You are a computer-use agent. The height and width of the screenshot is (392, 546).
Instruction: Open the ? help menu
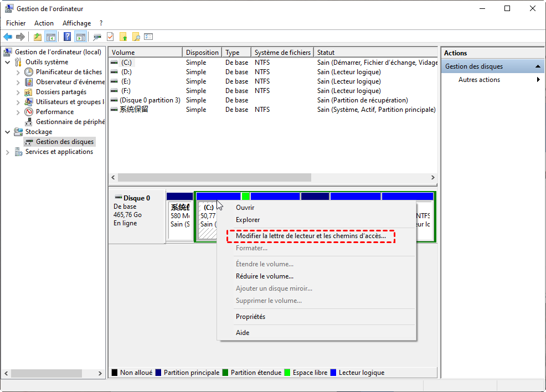point(101,23)
